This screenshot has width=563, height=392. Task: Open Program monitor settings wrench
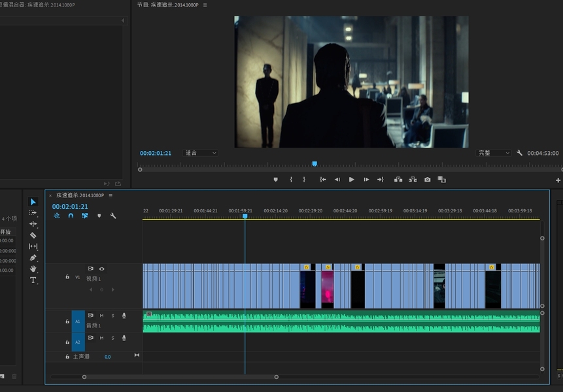coord(519,153)
